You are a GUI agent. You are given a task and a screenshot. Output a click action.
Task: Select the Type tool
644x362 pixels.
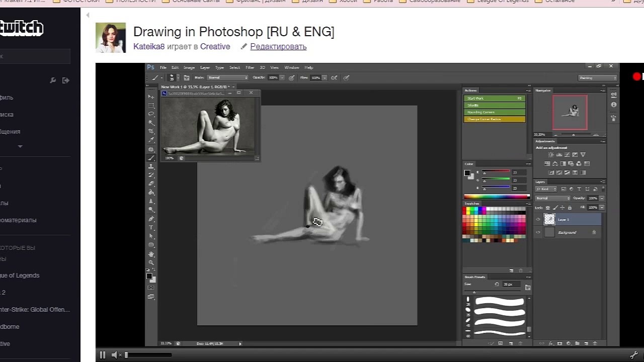151,227
